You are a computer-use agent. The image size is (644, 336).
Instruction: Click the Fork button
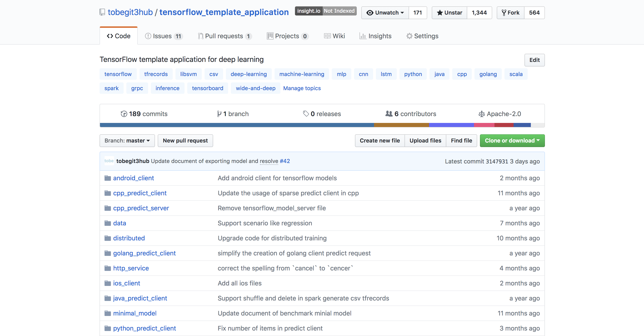coord(511,13)
